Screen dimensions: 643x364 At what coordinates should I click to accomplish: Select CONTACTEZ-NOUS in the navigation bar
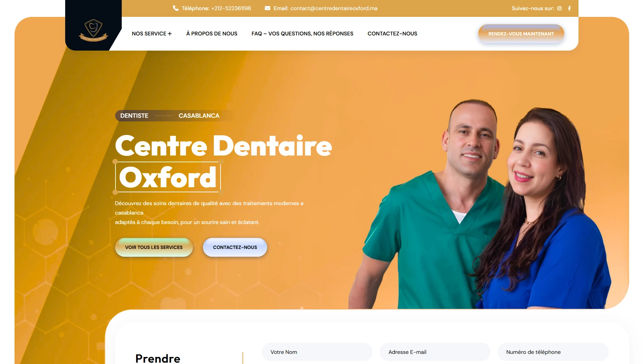click(x=392, y=34)
